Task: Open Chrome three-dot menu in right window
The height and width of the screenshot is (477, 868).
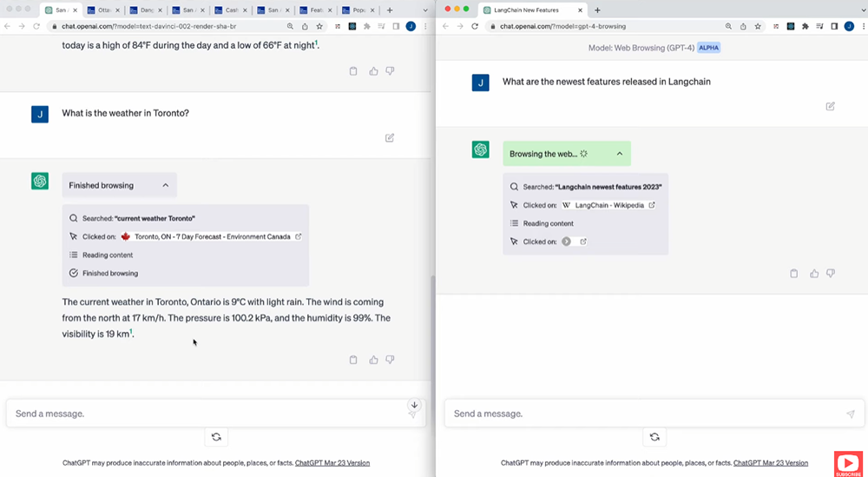Action: [864, 26]
